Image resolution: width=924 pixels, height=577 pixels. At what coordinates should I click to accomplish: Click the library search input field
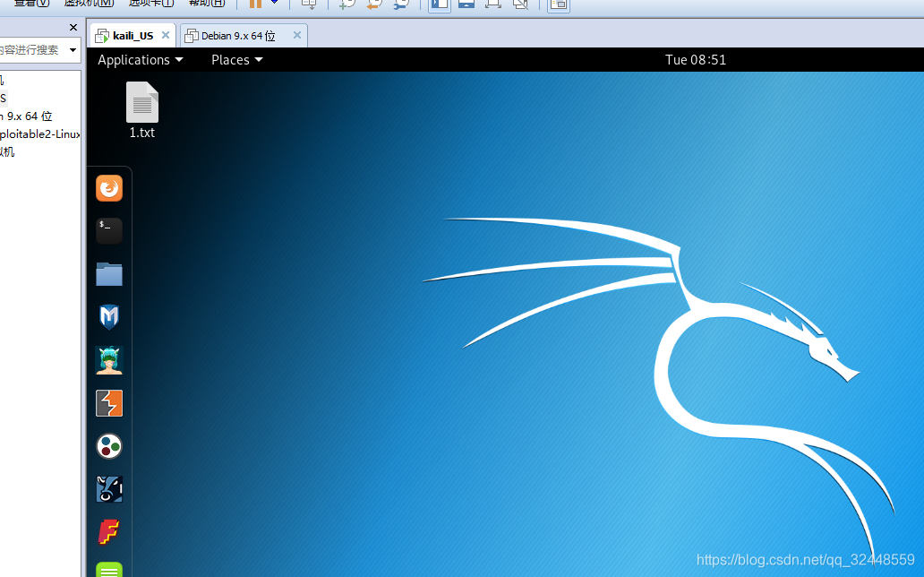(32, 49)
